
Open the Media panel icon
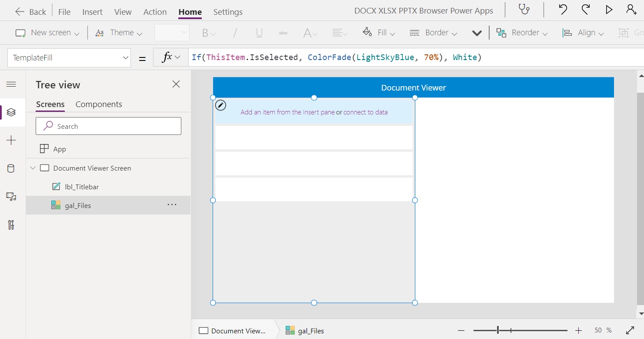11,197
